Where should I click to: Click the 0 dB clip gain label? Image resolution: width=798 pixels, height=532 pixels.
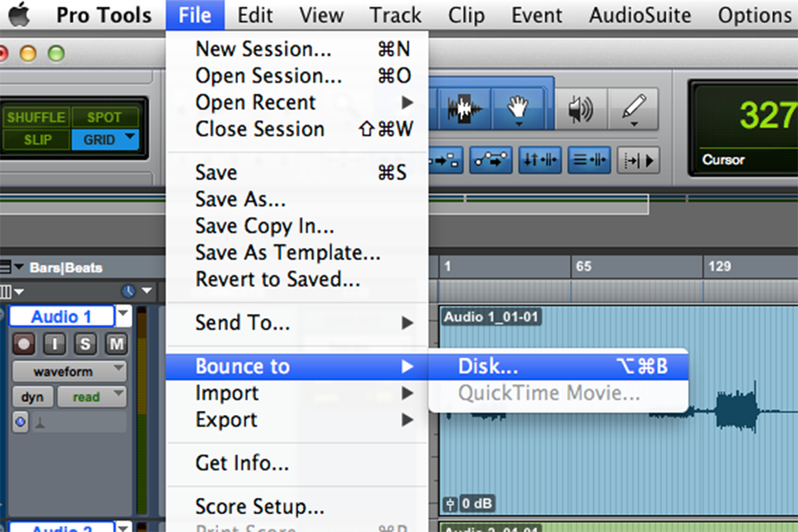[x=477, y=503]
